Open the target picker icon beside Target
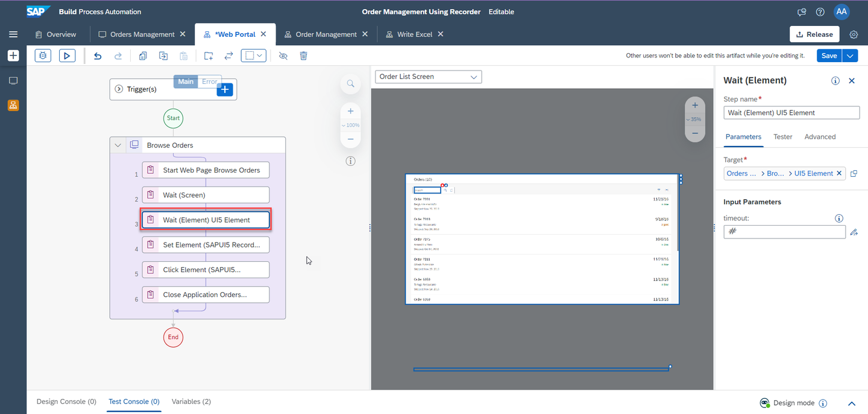The image size is (868, 414). 854,174
